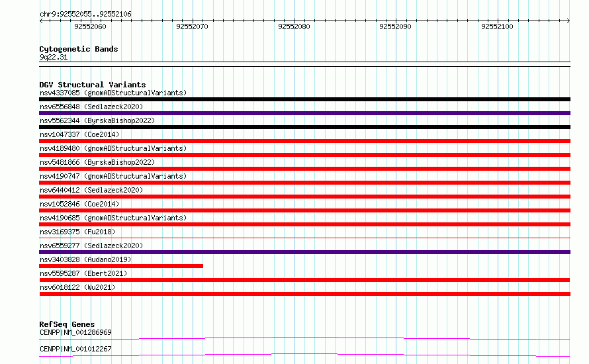Select the magenta intron line under CENPP|NM_001286969

tap(304, 338)
